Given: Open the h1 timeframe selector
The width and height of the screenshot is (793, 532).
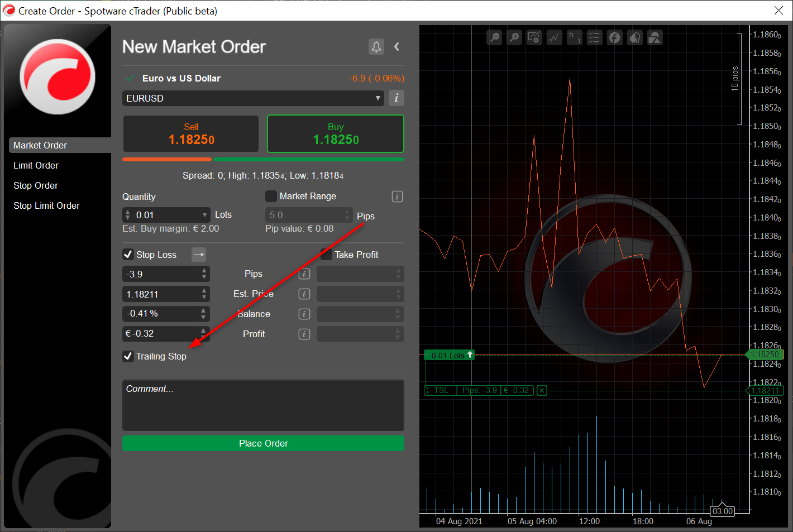Looking at the screenshot, I should point(575,37).
